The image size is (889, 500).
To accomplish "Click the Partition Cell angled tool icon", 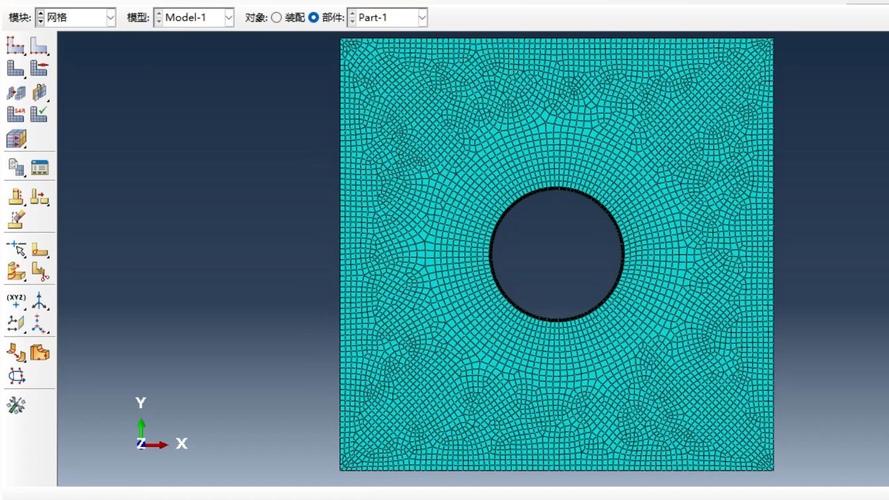I will click(16, 219).
